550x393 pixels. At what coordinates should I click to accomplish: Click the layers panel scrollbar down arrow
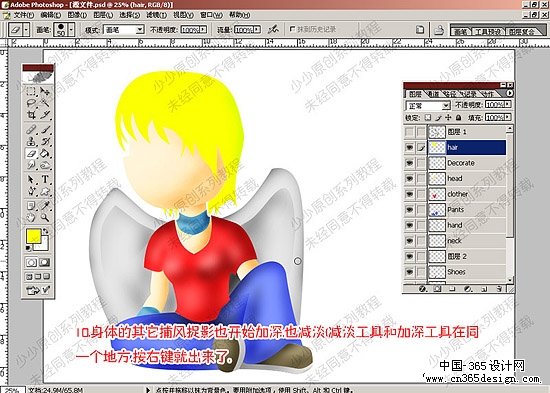[x=510, y=280]
